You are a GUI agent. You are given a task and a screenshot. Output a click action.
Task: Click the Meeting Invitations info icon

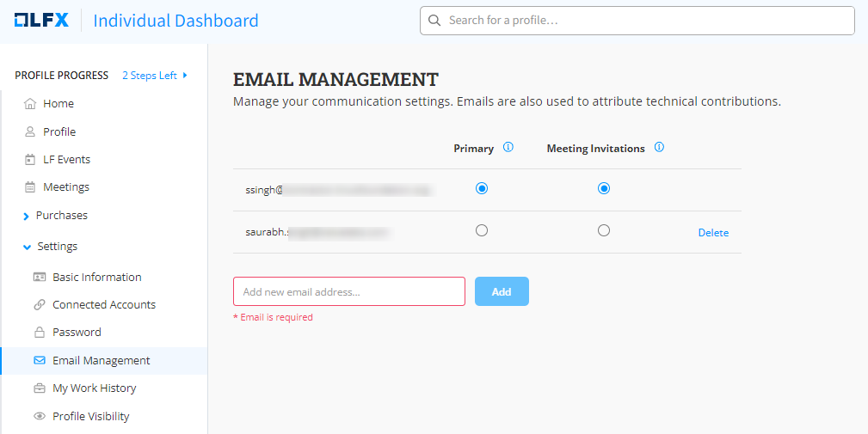pos(659,148)
